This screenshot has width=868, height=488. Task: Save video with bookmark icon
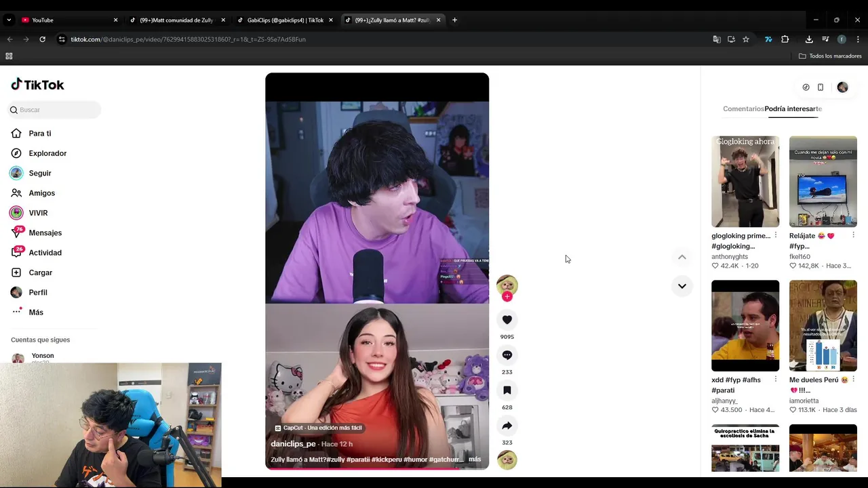click(x=507, y=390)
